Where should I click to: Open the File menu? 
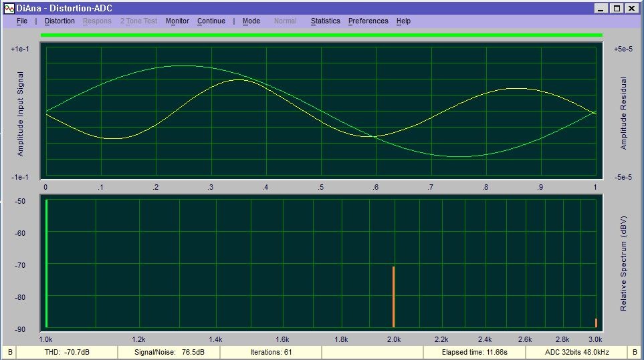coord(22,21)
